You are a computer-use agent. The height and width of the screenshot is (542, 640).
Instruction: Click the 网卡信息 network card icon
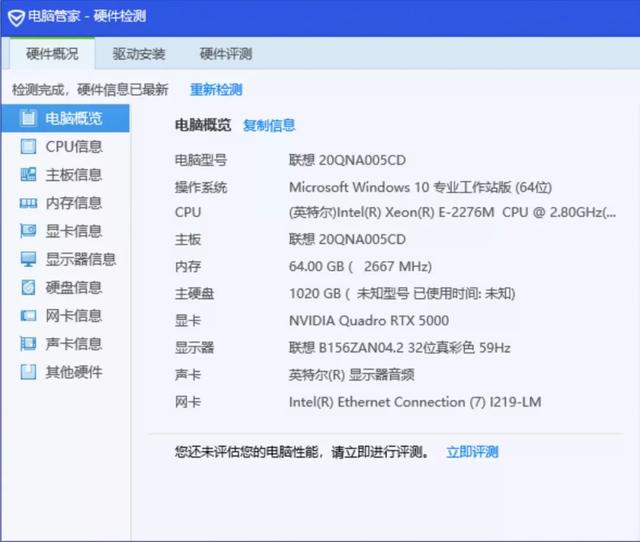tap(28, 315)
